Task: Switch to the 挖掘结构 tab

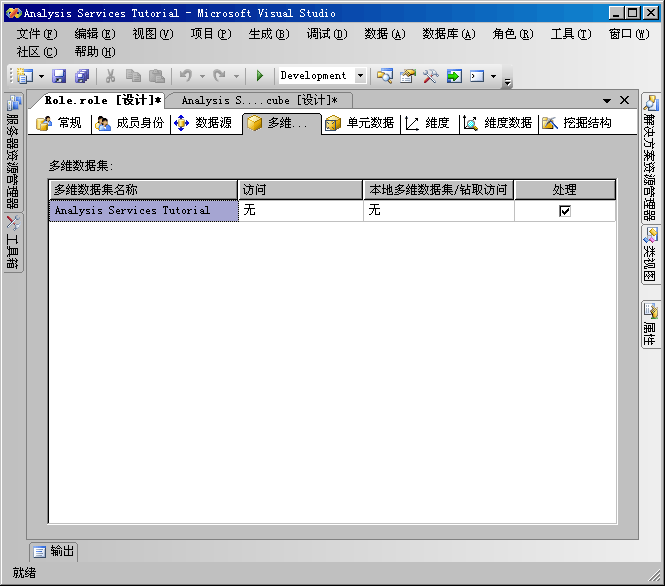Action: (577, 123)
